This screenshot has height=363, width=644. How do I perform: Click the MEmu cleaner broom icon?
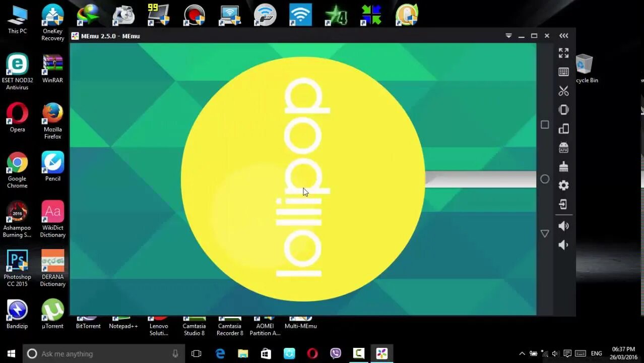coord(563,166)
